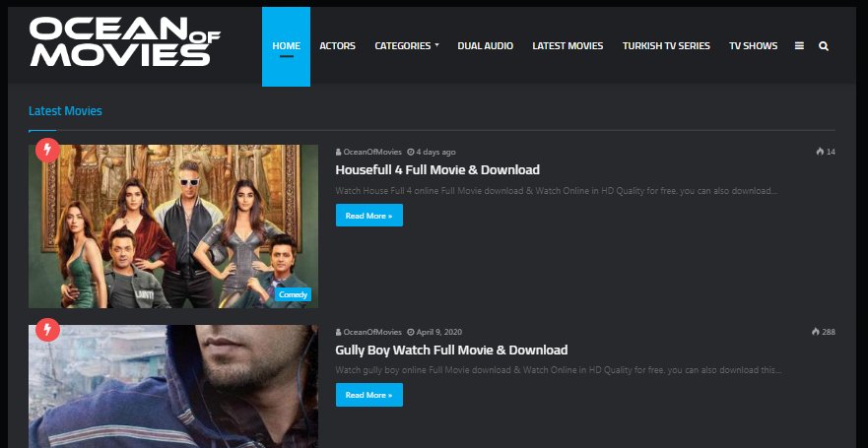Click the Comedy category tag
This screenshot has width=868, height=448.
293,294
